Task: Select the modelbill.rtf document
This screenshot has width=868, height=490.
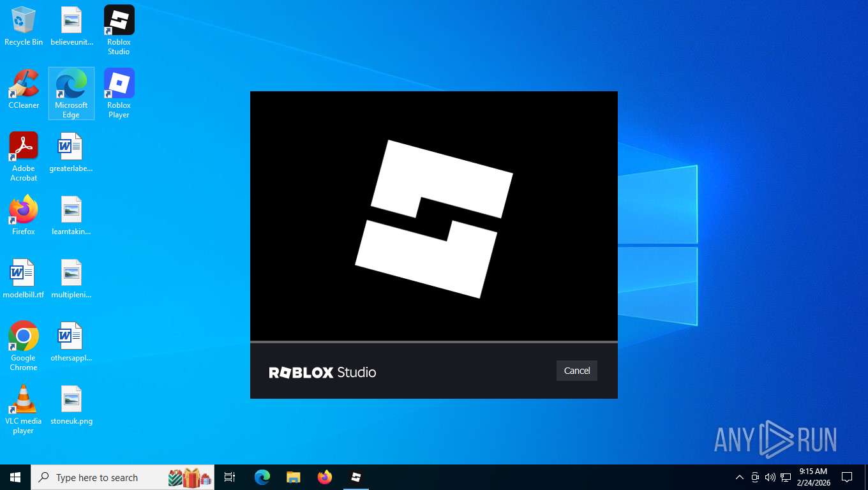Action: (24, 279)
